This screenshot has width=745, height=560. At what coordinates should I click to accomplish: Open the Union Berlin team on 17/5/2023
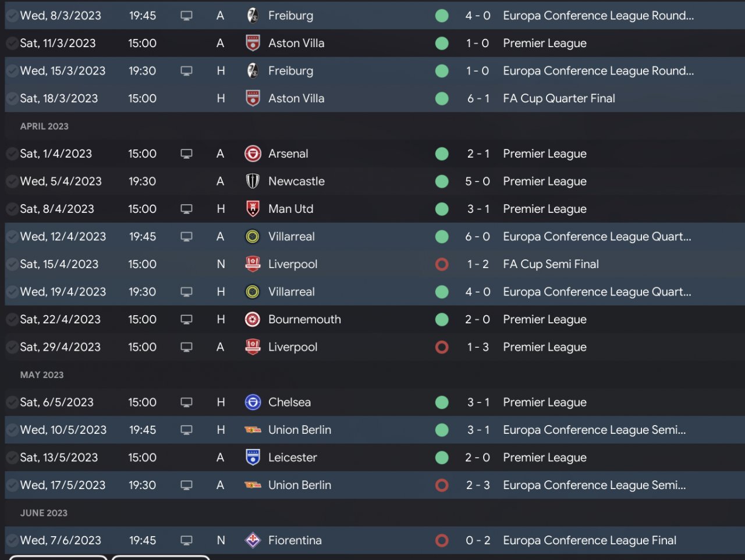299,485
